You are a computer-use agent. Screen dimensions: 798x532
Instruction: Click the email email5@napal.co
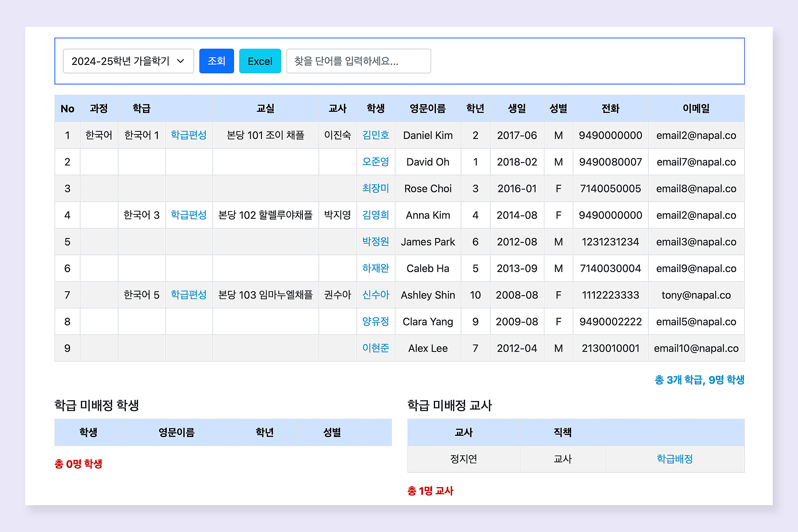[x=696, y=321]
